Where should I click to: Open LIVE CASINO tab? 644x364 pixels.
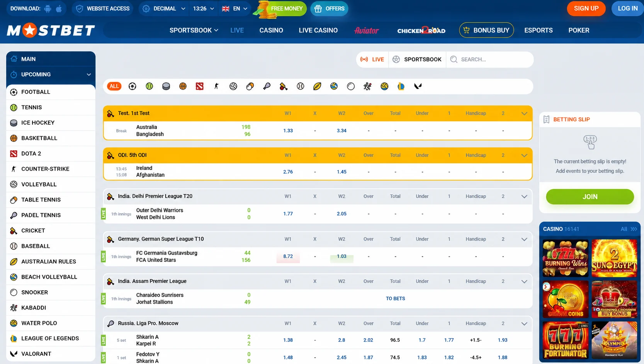click(x=318, y=30)
